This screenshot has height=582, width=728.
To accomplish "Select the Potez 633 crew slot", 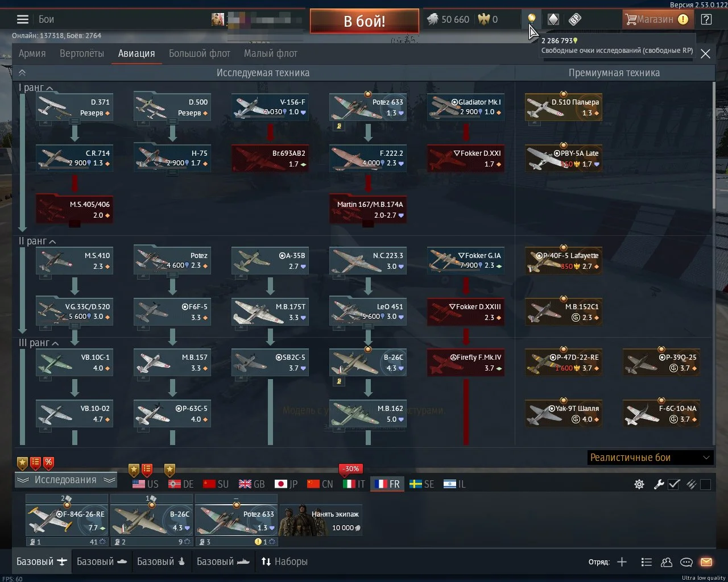I will click(236, 520).
